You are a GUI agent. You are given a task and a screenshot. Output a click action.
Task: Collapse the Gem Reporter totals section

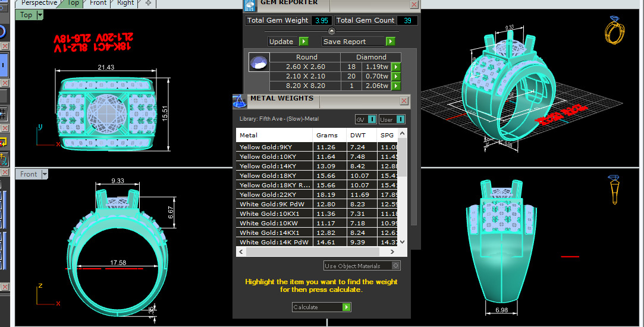[331, 32]
